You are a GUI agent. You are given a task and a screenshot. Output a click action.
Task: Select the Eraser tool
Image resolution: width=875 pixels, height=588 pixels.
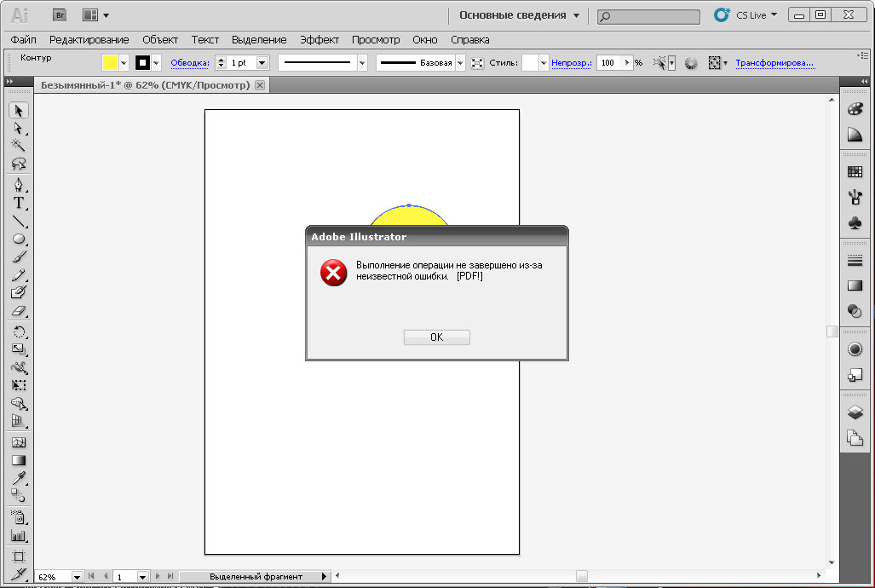(19, 310)
